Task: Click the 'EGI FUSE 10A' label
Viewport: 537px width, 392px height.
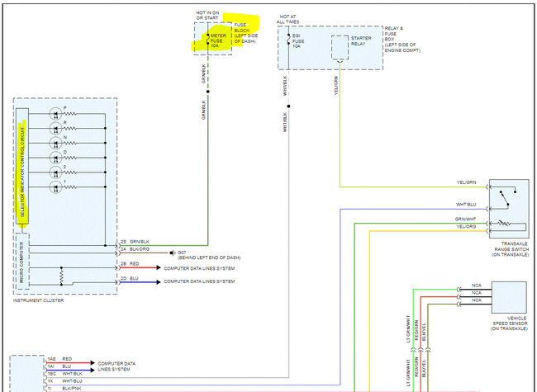Action: point(298,40)
